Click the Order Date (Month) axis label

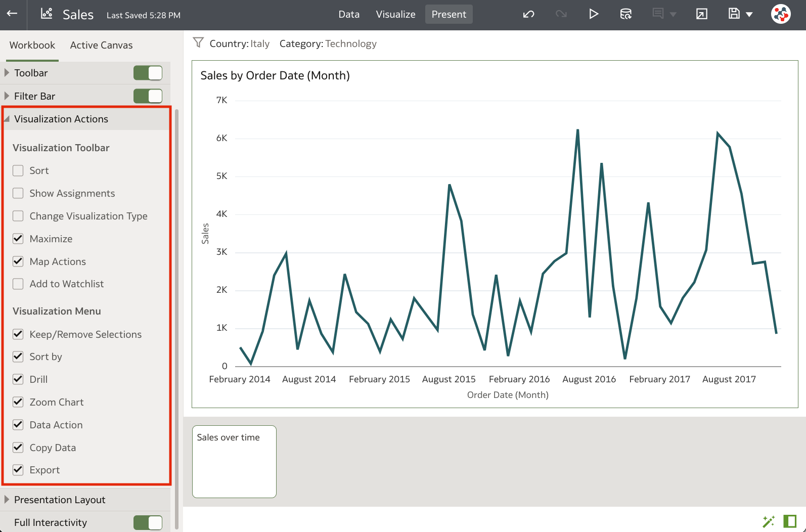(x=508, y=394)
